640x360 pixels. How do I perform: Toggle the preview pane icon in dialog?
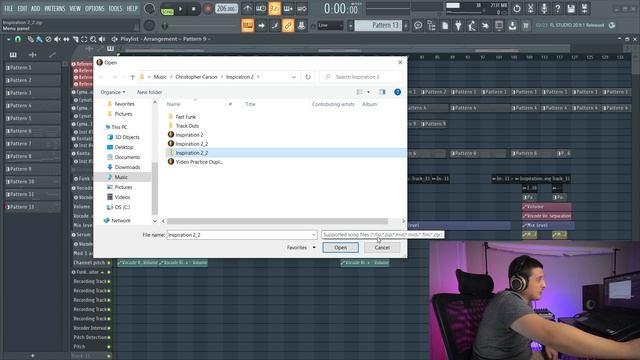pyautogui.click(x=382, y=92)
